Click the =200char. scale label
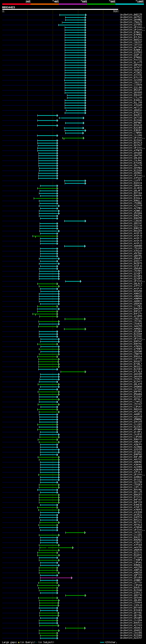 [111, 642]
